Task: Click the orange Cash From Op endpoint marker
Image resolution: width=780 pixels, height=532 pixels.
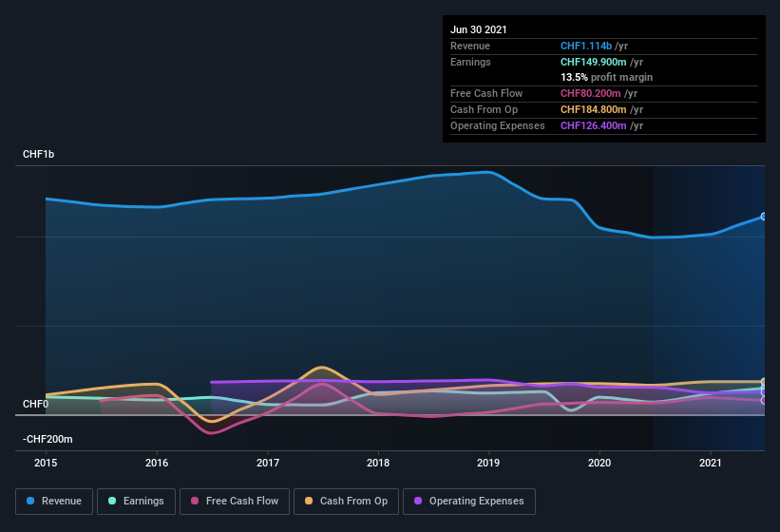Action: pos(764,382)
